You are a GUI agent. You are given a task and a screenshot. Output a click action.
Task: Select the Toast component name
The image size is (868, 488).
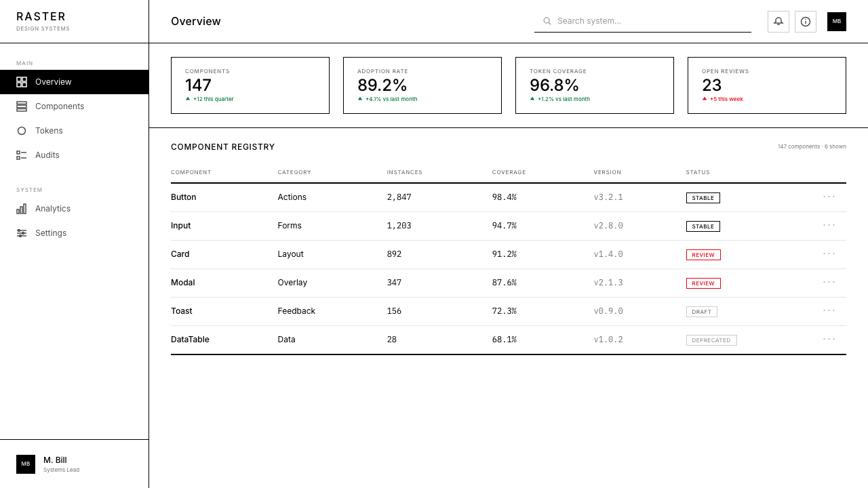(182, 311)
